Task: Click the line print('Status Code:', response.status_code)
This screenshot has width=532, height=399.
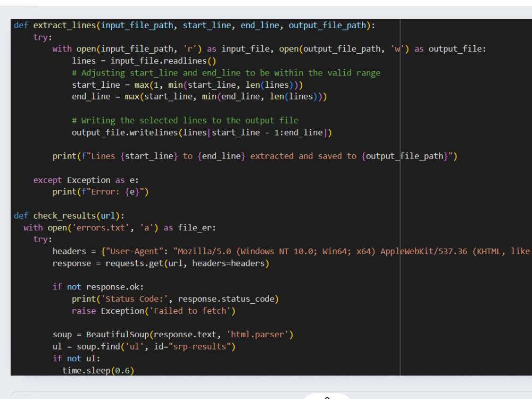Action: [x=175, y=299]
